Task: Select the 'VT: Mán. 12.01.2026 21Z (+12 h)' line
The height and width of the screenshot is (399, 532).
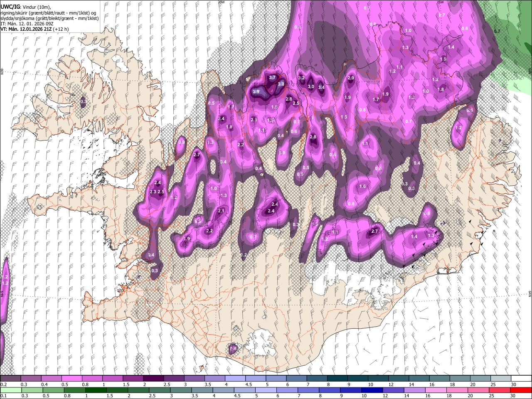Action: click(x=35, y=29)
